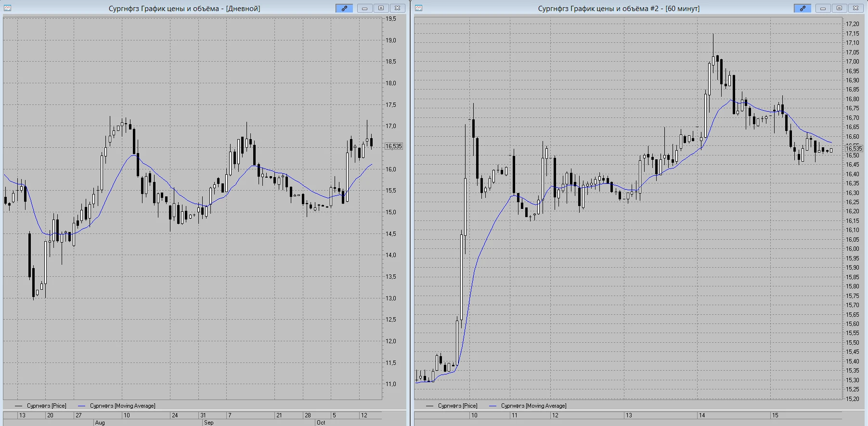Screen dimensions: 868x426
Task: Click the 16,00 value on 60-minute price axis
Action: [x=853, y=249]
